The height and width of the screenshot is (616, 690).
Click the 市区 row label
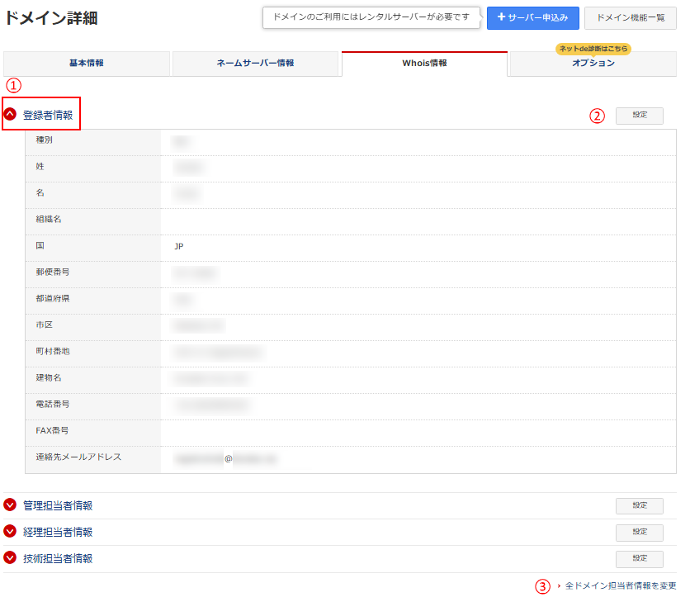click(44, 325)
